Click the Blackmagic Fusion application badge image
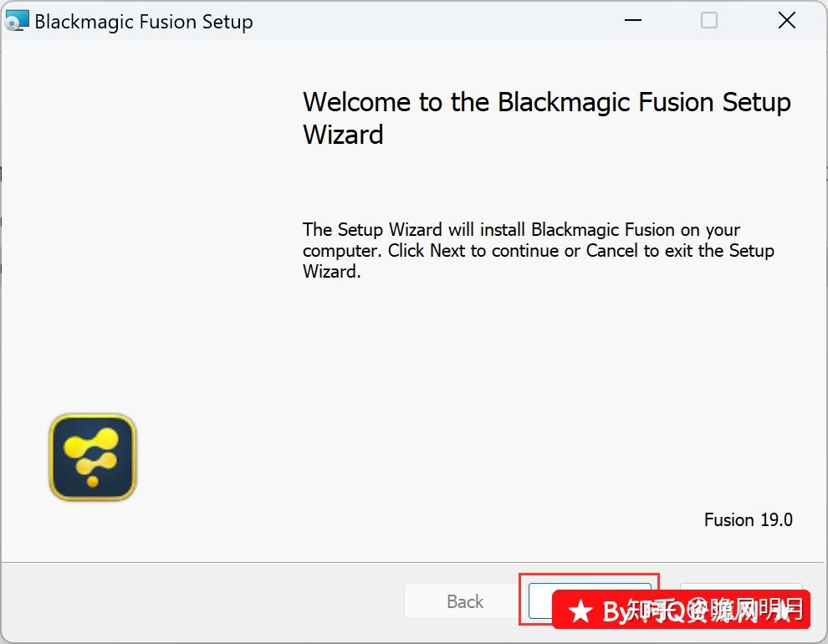Screen dimensions: 828x644 tap(92, 457)
